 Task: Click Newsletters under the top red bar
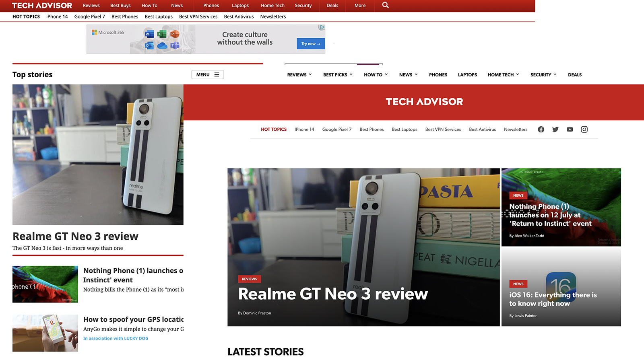(273, 16)
